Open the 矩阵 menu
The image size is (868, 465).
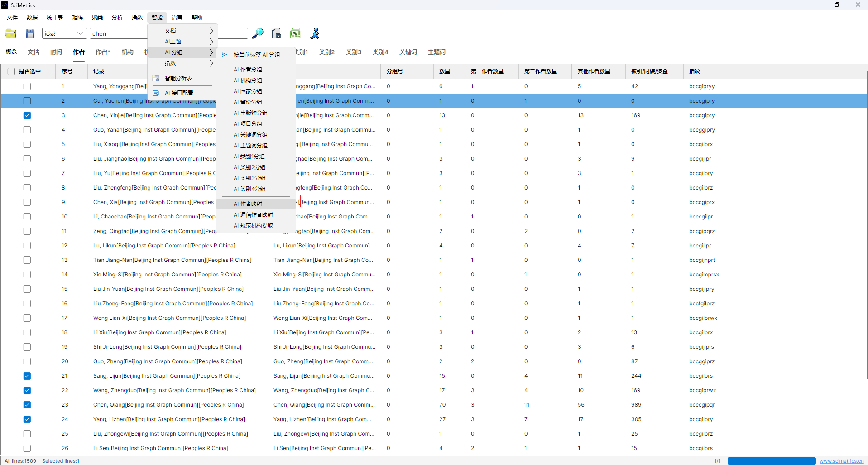click(77, 18)
